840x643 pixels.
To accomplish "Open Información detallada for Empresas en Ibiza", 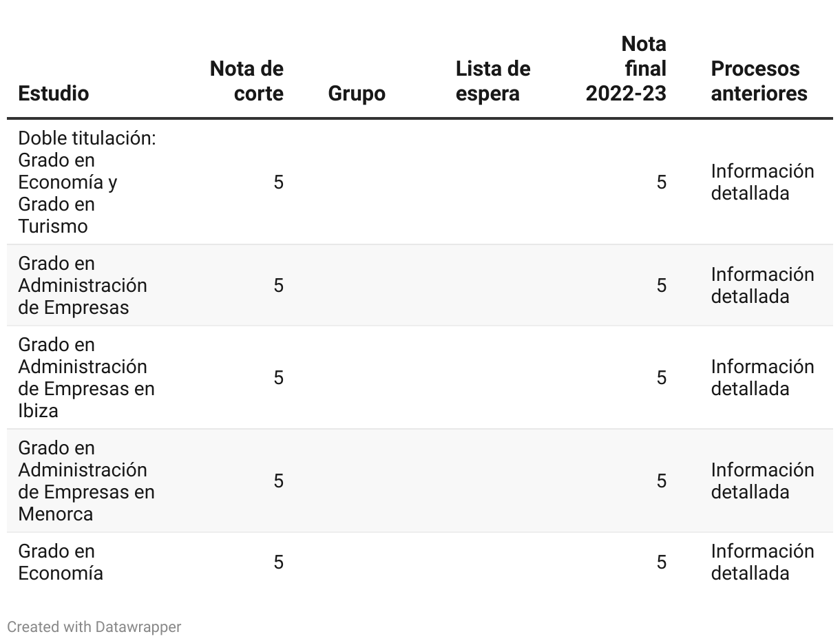I will point(762,377).
